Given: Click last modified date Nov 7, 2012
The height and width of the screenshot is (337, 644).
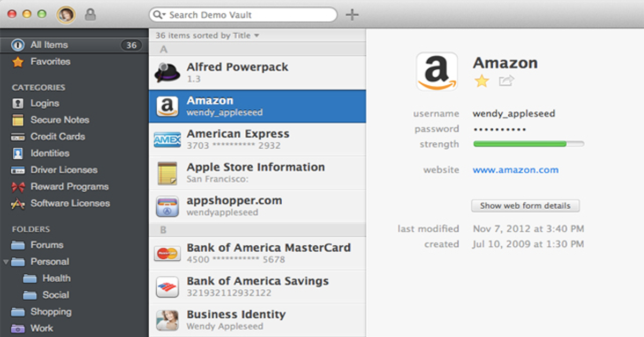Looking at the screenshot, I should (x=528, y=229).
